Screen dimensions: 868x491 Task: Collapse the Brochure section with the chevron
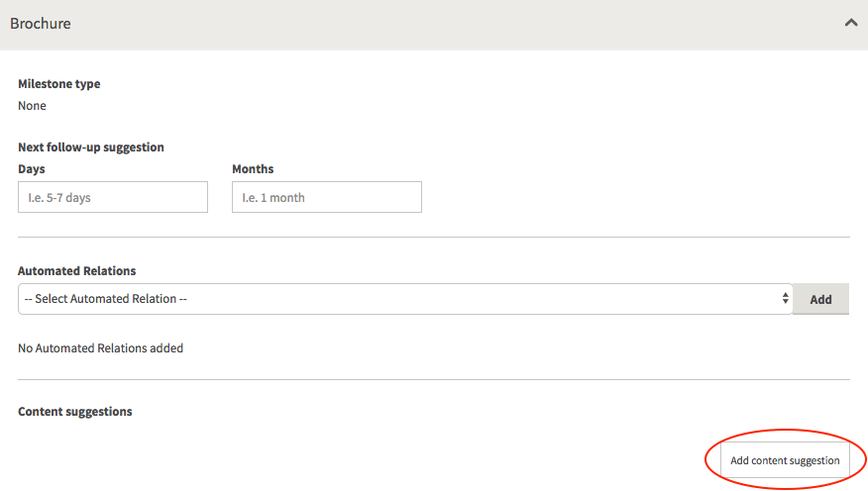[x=851, y=23]
